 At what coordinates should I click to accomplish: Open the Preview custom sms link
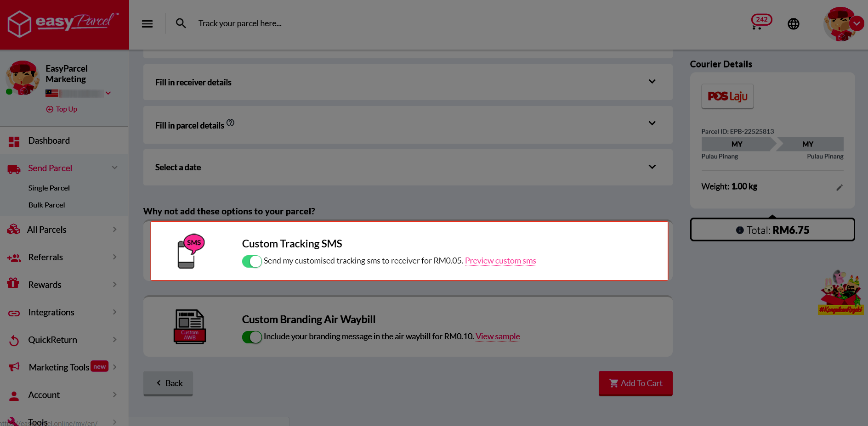(500, 261)
